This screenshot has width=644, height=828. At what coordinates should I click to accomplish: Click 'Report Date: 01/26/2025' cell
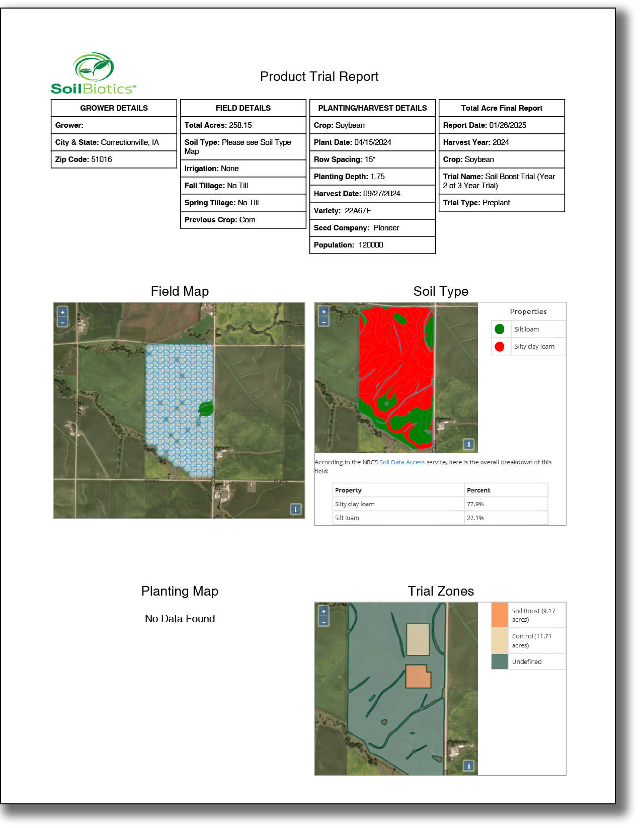click(502, 125)
